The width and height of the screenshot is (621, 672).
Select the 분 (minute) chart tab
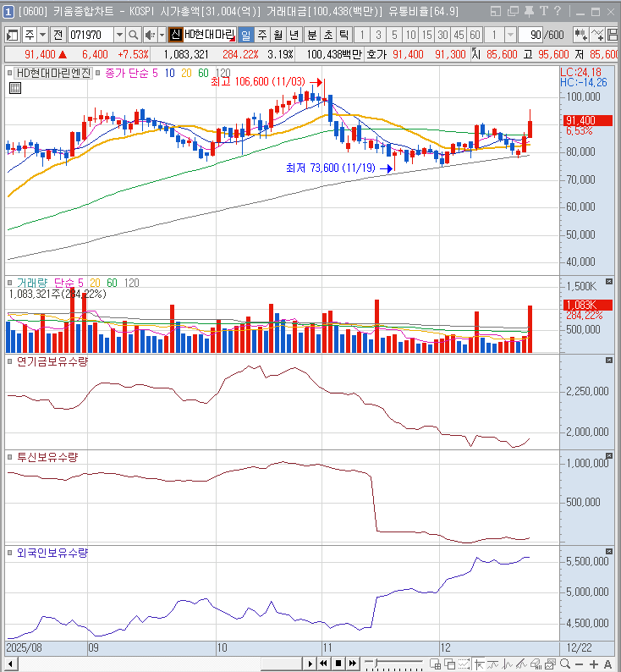[x=311, y=35]
